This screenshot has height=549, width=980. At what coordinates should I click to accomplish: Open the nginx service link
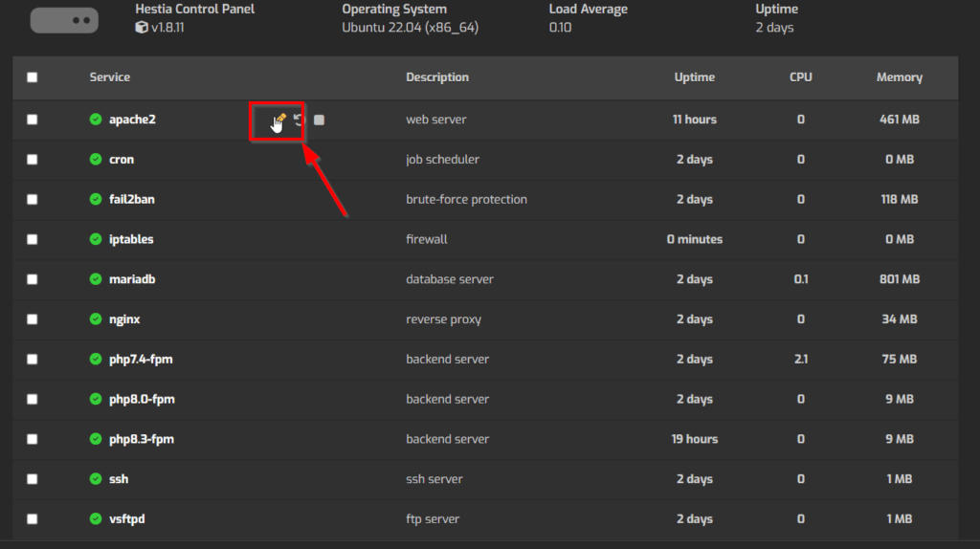pos(124,319)
